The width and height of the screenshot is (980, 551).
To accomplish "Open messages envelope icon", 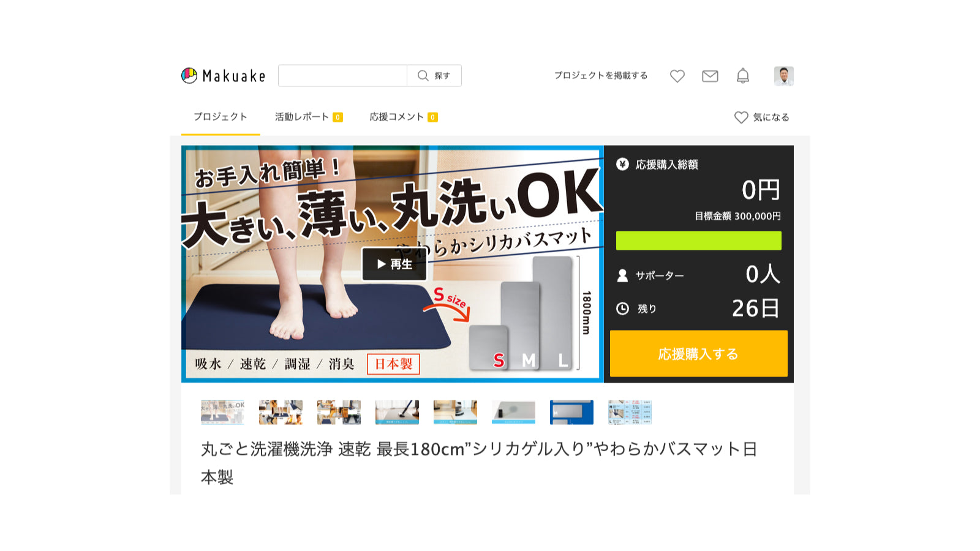I will click(x=710, y=76).
